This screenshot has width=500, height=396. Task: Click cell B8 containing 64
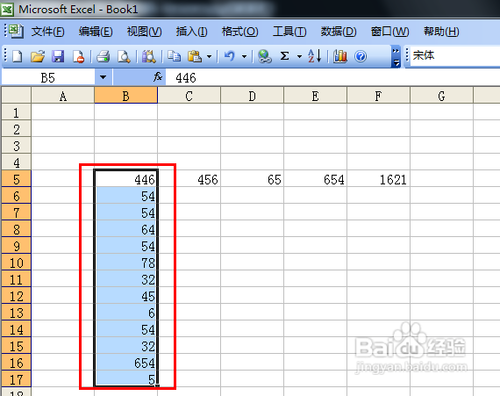(126, 229)
